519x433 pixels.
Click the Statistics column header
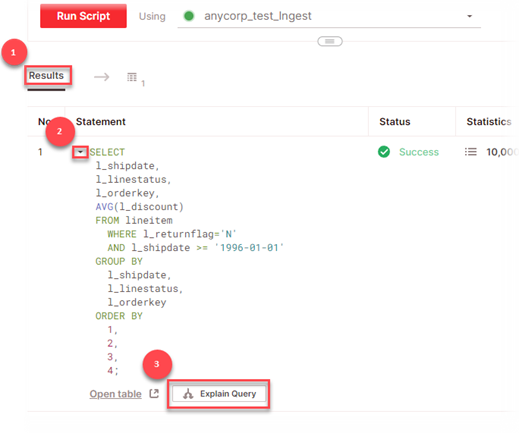pos(489,122)
